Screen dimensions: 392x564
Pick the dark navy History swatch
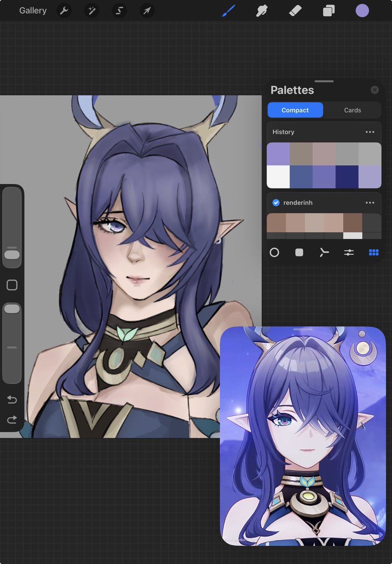tap(347, 177)
